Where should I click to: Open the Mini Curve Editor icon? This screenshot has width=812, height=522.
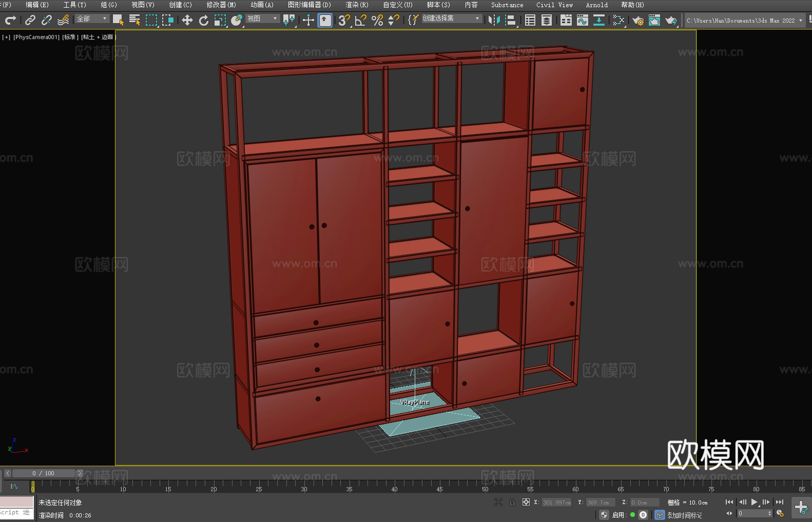click(x=14, y=486)
